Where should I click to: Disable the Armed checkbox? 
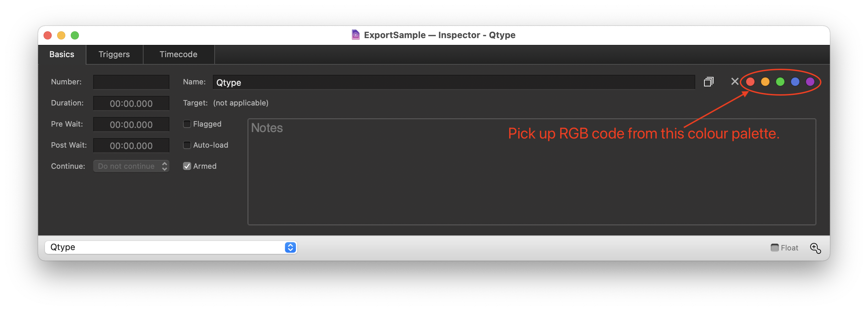(x=187, y=166)
